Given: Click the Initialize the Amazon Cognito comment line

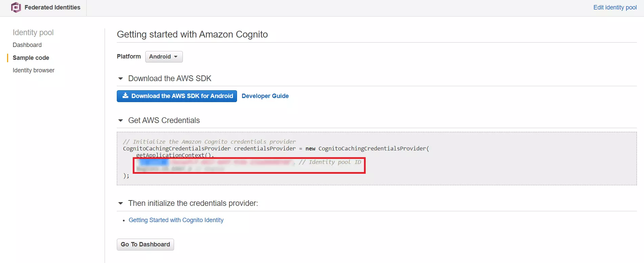Looking at the screenshot, I should pos(209,142).
